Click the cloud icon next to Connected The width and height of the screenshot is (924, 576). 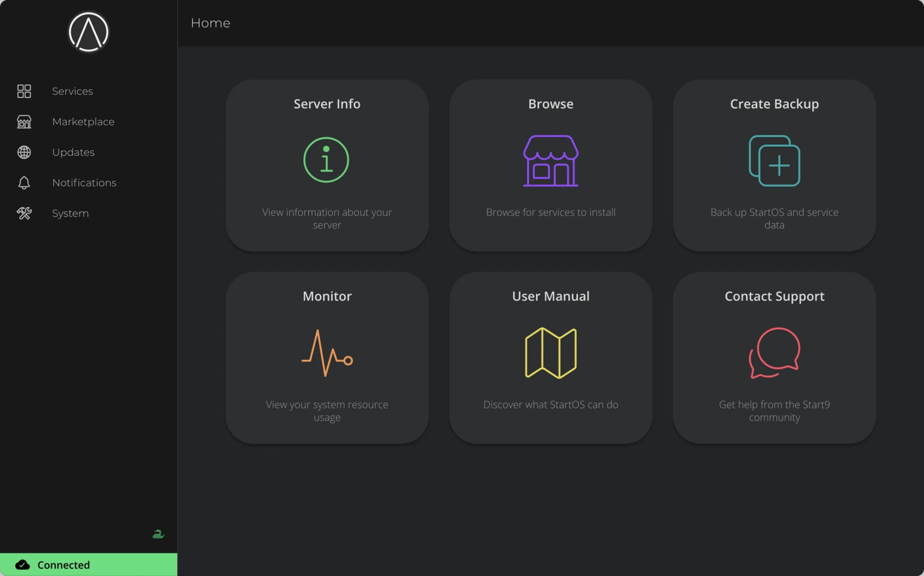coord(22,564)
